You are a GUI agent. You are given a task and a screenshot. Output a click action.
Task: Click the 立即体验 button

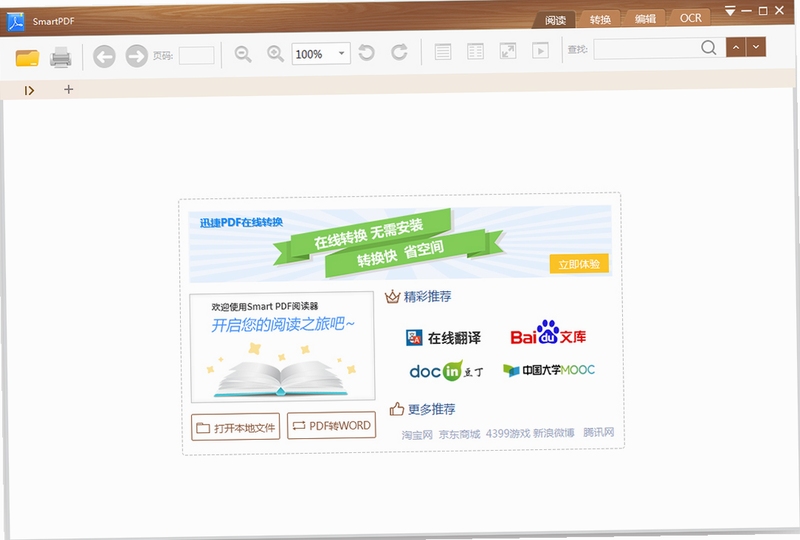(579, 264)
